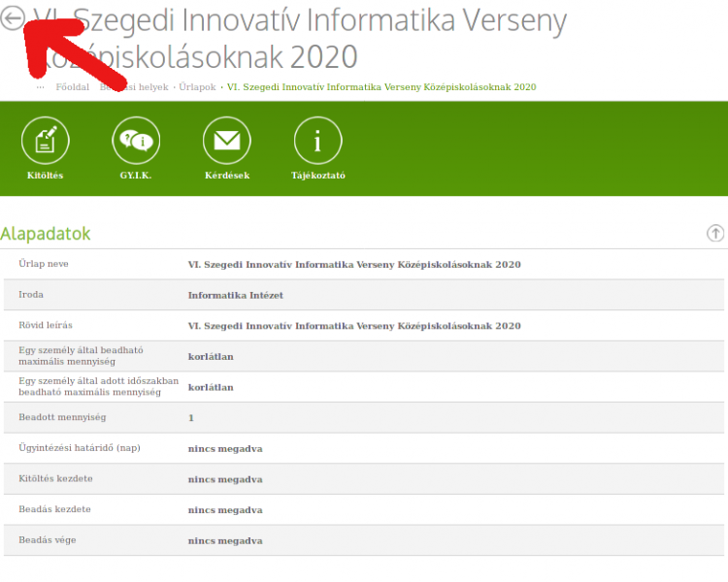Select the Beadás vége row label
Image resolution: width=728 pixels, height=582 pixels.
click(49, 540)
